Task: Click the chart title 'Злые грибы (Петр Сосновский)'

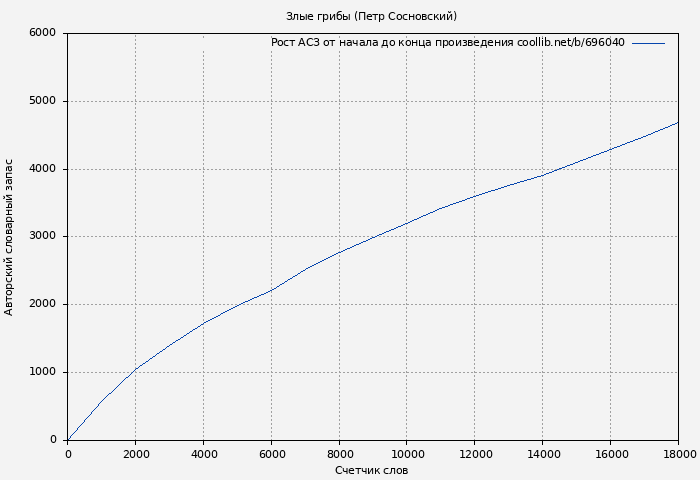Action: point(371,16)
